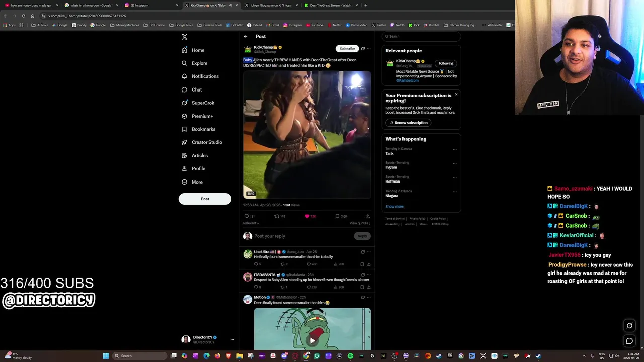Open three-dot menu on Motion's reply

point(369,297)
